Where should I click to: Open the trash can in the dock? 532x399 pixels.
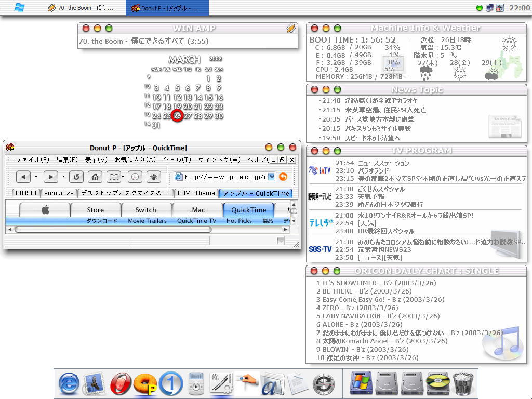tap(463, 383)
